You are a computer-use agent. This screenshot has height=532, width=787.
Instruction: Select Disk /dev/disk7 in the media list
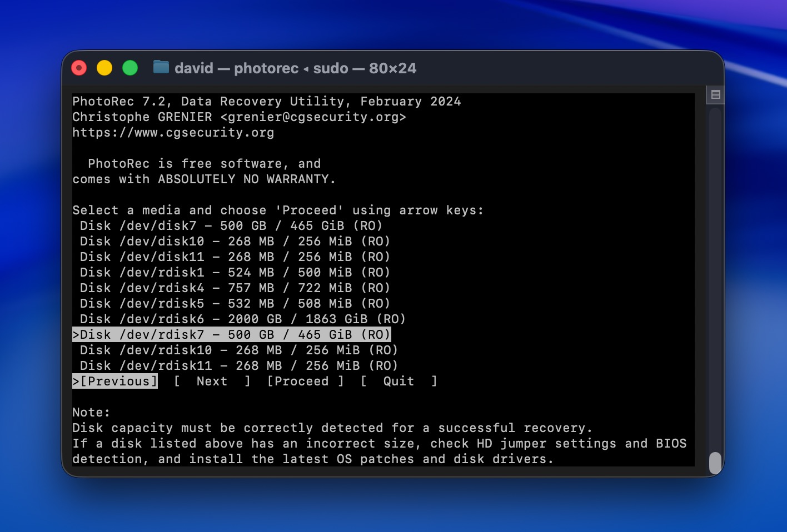click(x=231, y=225)
